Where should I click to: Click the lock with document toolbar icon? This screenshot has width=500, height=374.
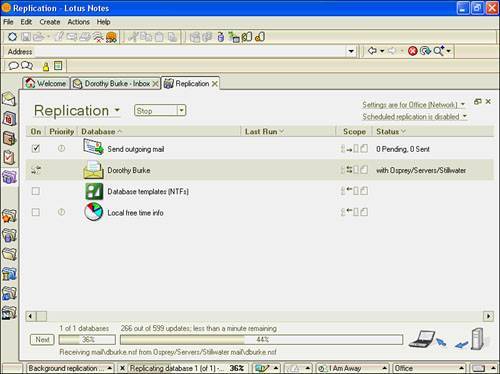[x=260, y=37]
